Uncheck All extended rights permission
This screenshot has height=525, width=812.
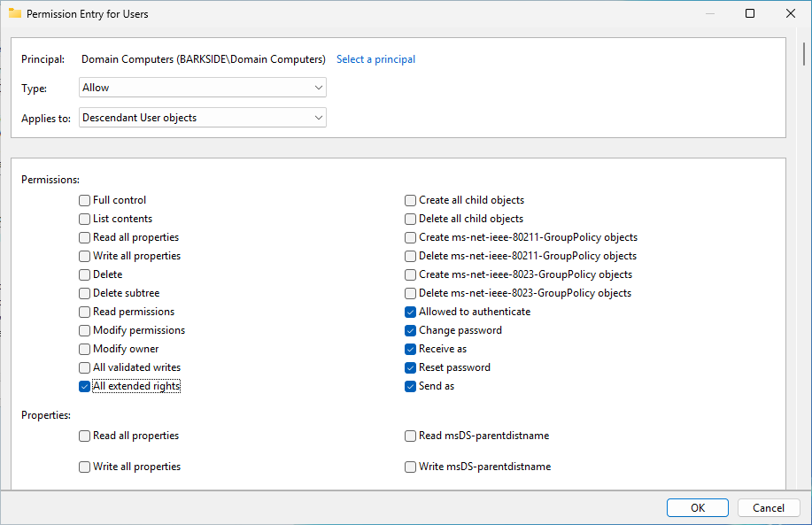(x=84, y=386)
